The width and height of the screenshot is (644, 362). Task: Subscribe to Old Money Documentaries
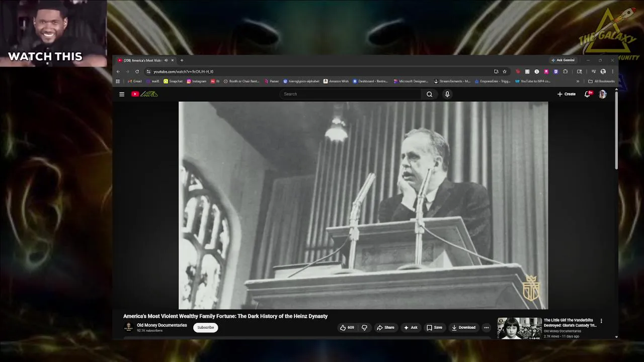tap(205, 327)
